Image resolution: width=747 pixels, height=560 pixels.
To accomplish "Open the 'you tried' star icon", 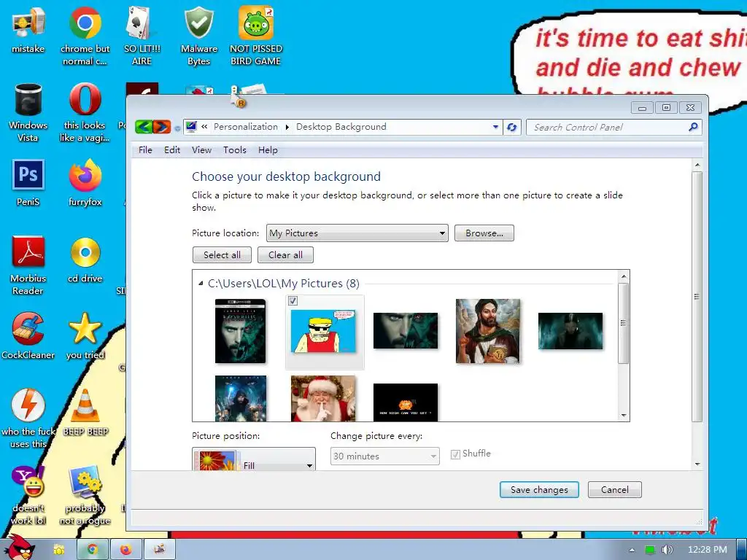I will click(85, 336).
